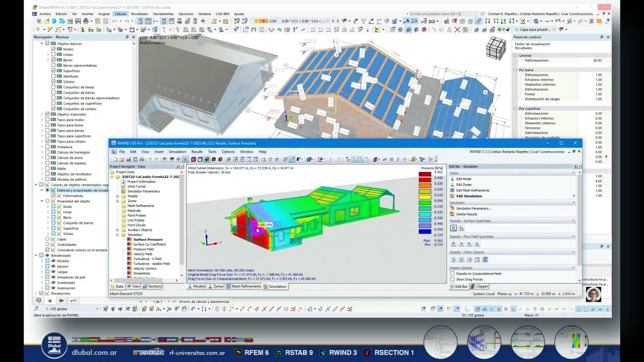Click the Edit Model icon in Edit Bar
Viewport: 644px width, 362px height.
pyautogui.click(x=452, y=179)
